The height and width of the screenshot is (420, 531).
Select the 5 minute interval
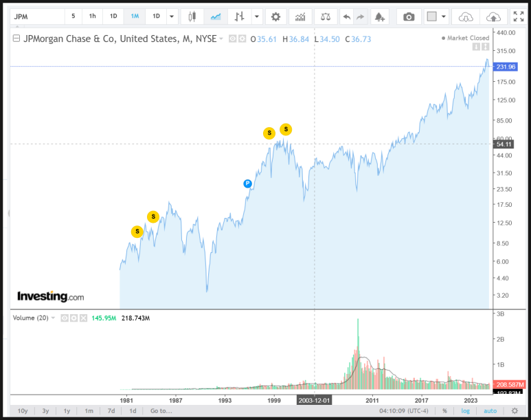(x=73, y=16)
